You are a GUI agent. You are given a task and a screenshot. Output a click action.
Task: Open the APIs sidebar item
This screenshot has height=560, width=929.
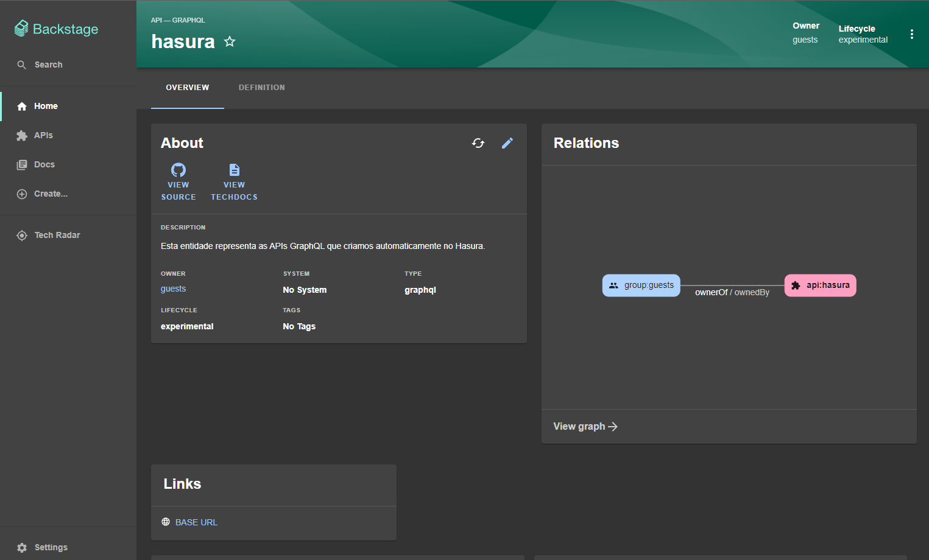(68, 135)
